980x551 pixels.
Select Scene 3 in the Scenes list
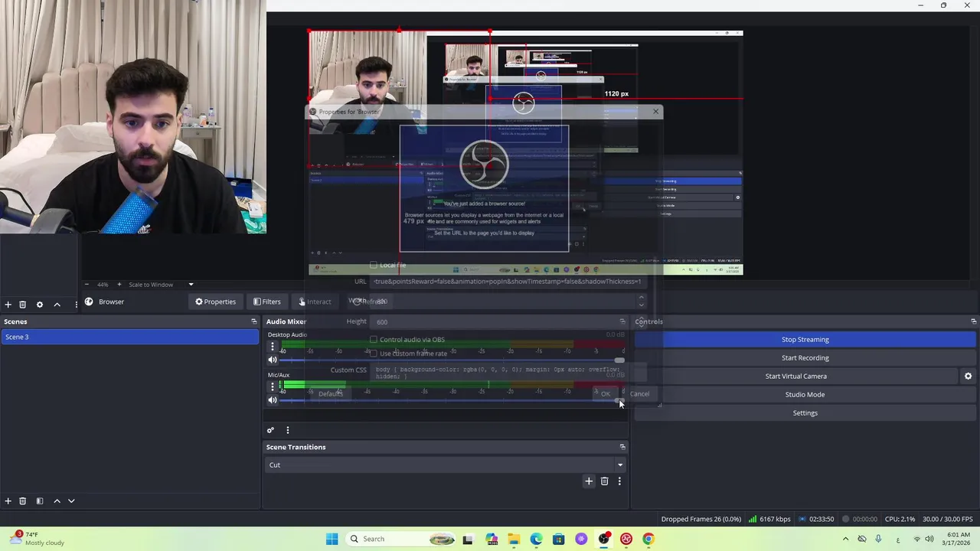130,337
